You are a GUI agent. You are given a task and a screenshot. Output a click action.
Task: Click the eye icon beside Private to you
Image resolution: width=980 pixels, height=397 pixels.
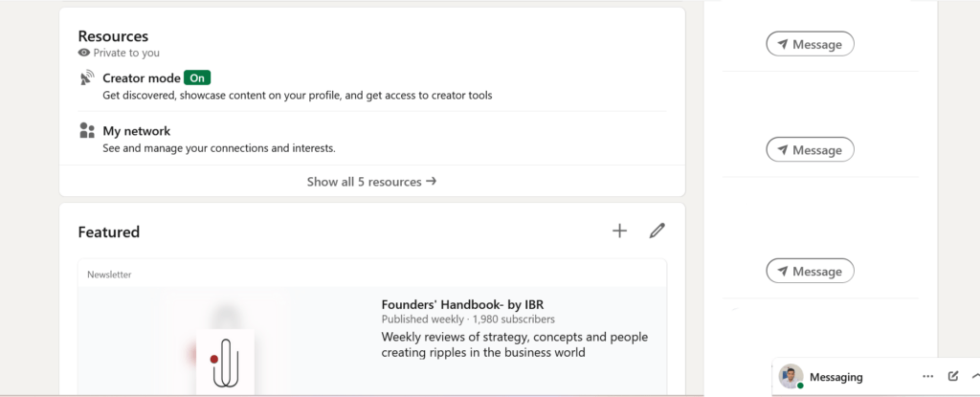coord(84,54)
